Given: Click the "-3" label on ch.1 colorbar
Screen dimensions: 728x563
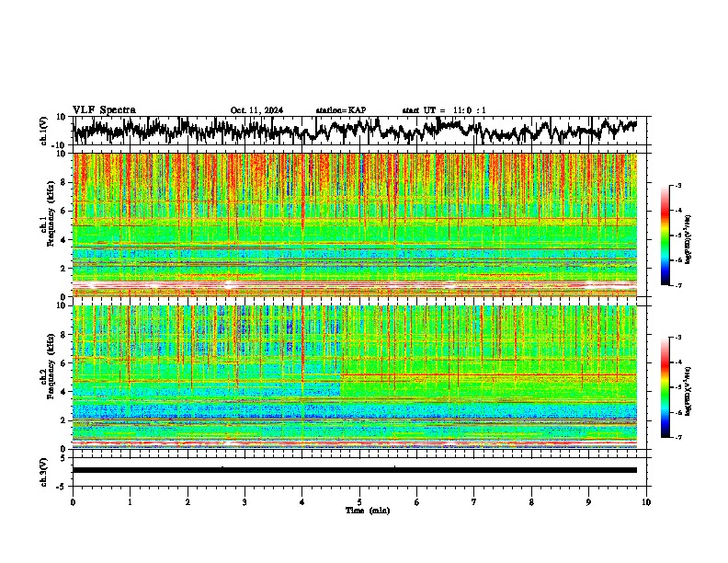Looking at the screenshot, I should [677, 186].
